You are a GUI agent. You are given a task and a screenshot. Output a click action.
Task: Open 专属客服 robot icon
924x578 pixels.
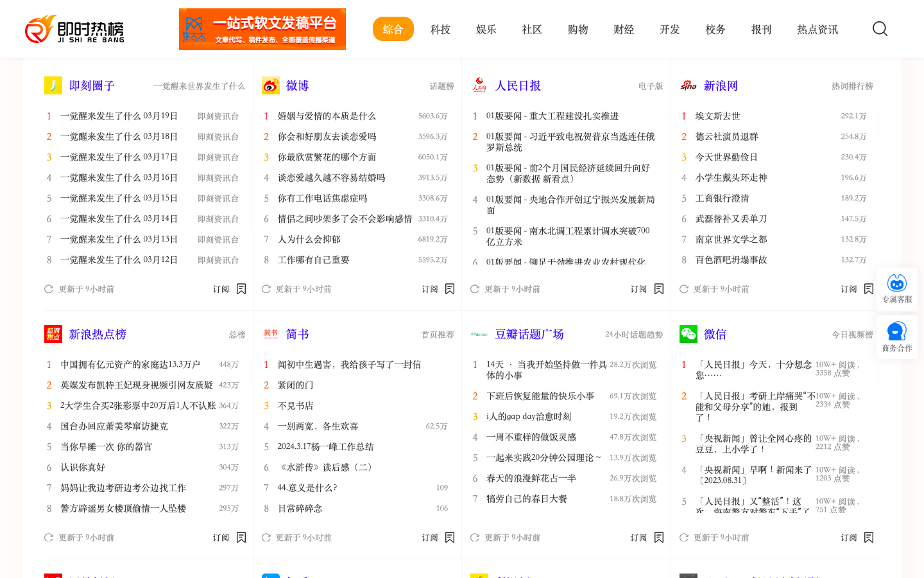click(x=897, y=283)
